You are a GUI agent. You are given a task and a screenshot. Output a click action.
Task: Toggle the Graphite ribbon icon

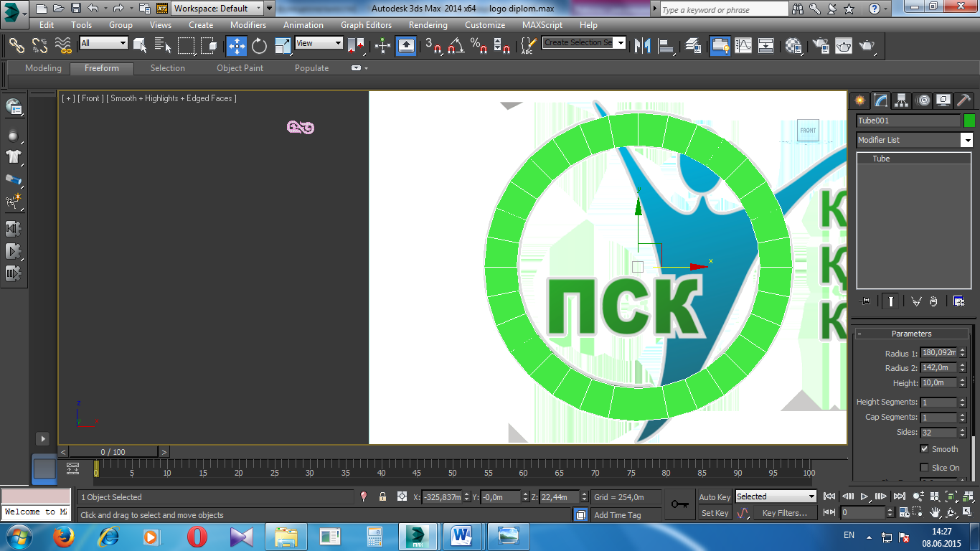720,46
